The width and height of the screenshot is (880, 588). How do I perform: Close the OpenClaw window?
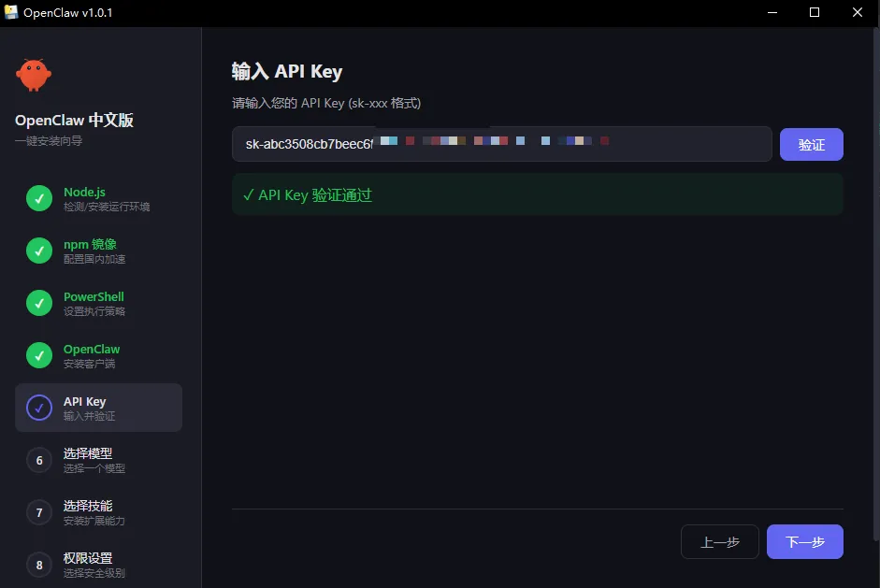point(857,12)
